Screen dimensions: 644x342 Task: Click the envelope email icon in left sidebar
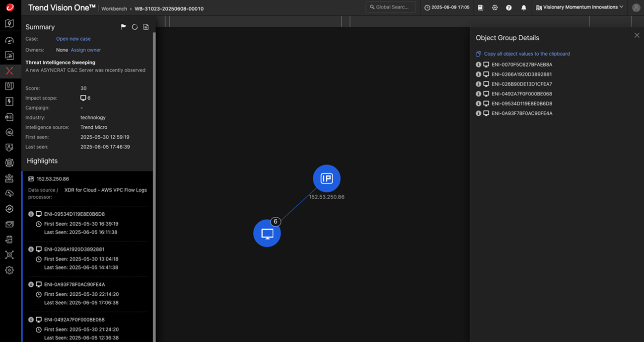(9, 224)
